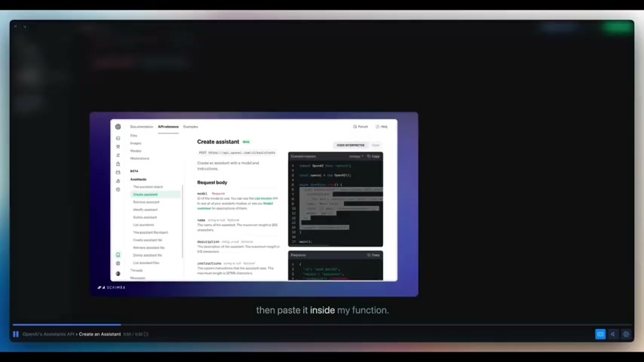
Task: Click the OpenAI logo in the docs header
Action: pyautogui.click(x=118, y=127)
